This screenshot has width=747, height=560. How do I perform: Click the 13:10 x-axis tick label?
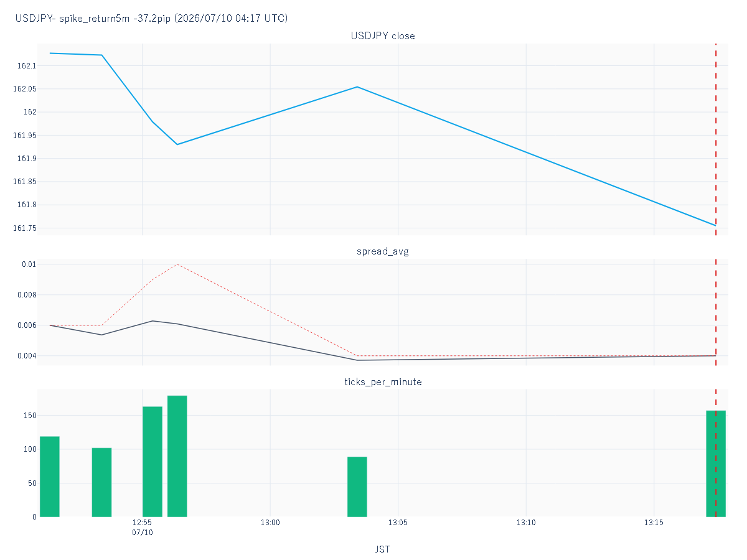(x=526, y=523)
